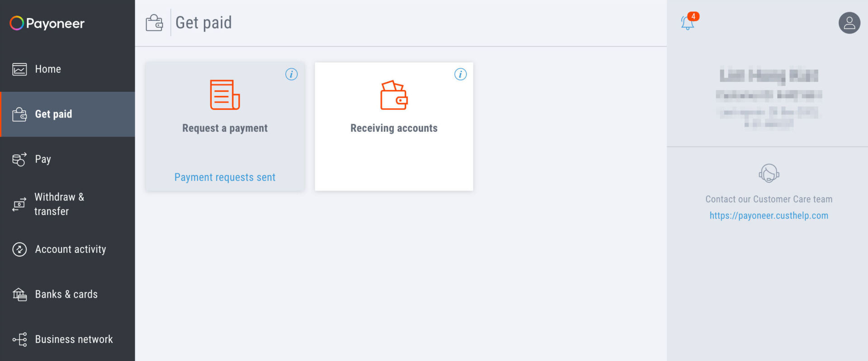This screenshot has width=868, height=361.
Task: Open the notifications bell icon
Action: coord(688,22)
